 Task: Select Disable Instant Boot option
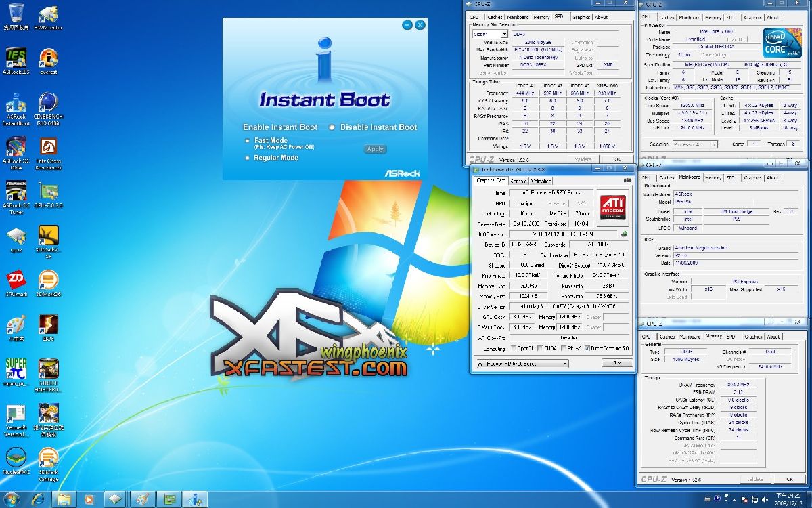point(374,127)
